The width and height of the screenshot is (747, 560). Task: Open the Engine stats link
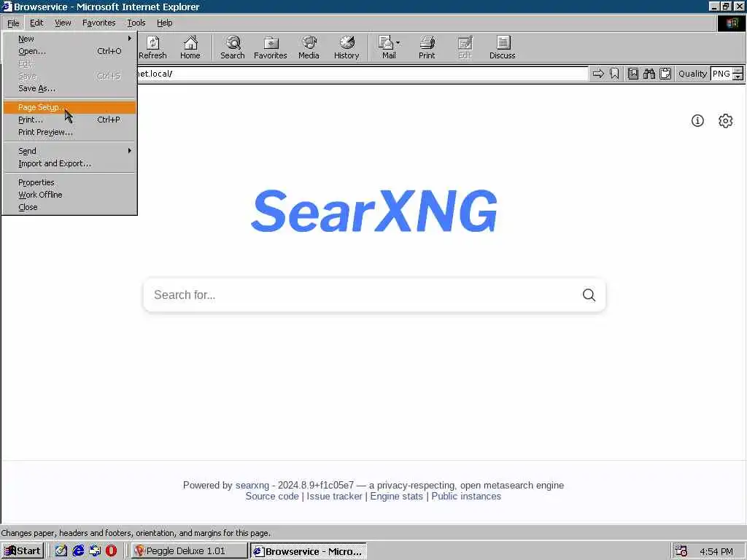pyautogui.click(x=396, y=496)
